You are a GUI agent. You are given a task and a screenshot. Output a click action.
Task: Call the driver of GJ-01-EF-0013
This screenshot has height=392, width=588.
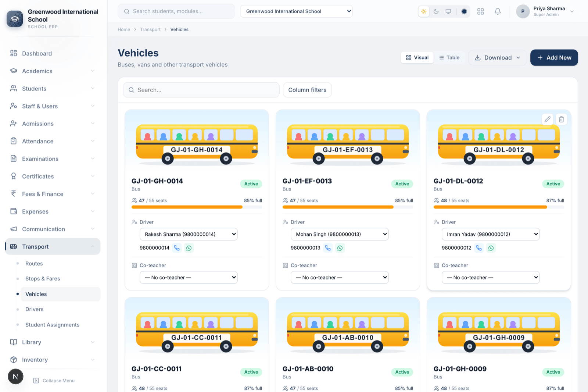(328, 248)
